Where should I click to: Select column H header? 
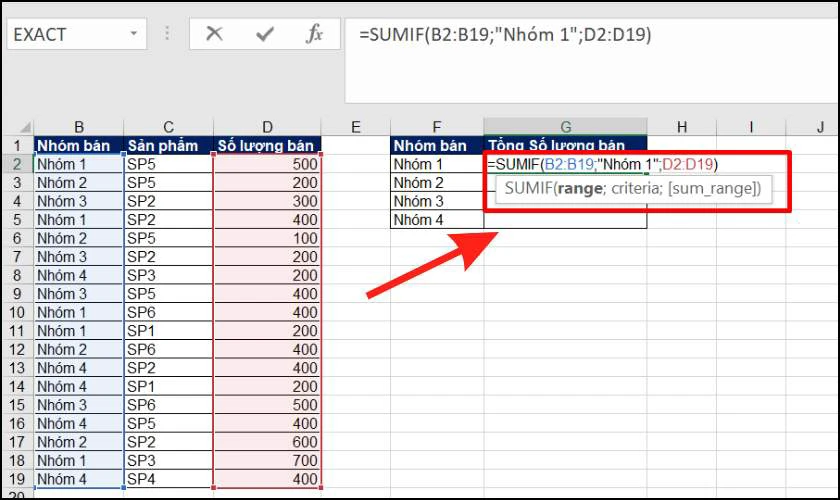click(x=681, y=127)
